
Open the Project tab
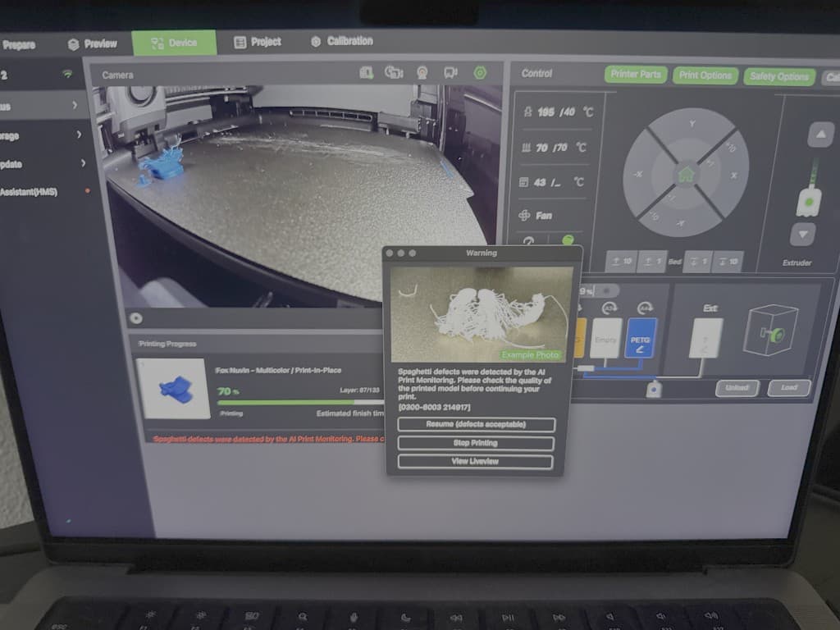(x=257, y=42)
